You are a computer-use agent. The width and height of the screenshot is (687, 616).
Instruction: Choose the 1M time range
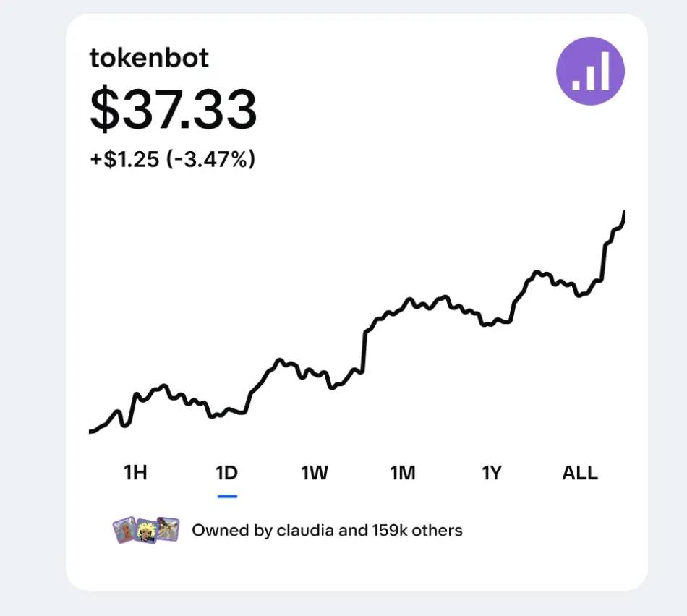(403, 474)
